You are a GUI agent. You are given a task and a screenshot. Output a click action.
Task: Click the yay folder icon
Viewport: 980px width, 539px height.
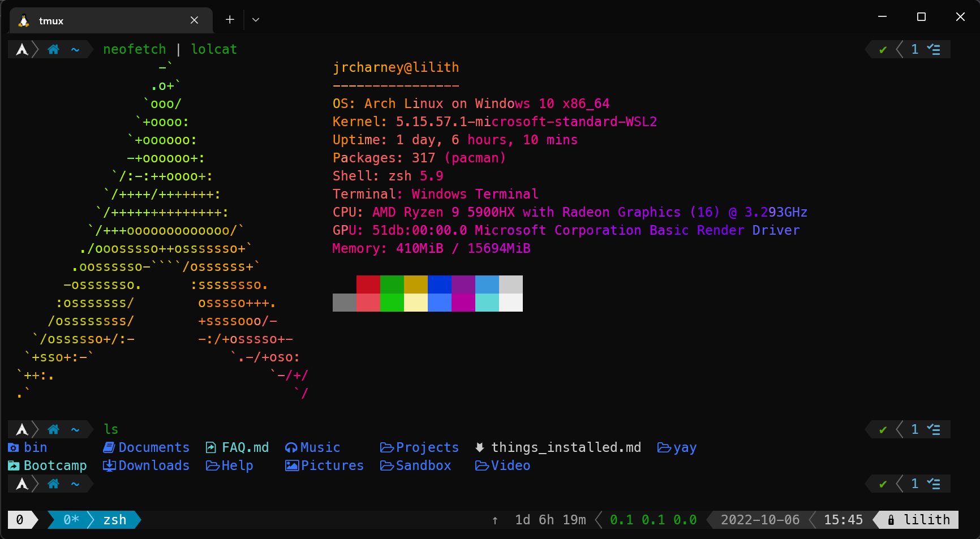(x=664, y=448)
